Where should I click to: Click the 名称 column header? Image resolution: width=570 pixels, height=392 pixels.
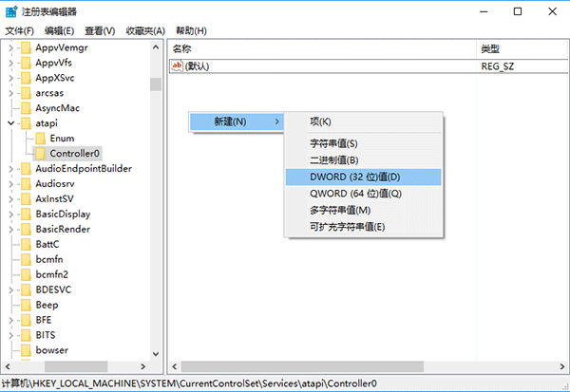[x=182, y=48]
